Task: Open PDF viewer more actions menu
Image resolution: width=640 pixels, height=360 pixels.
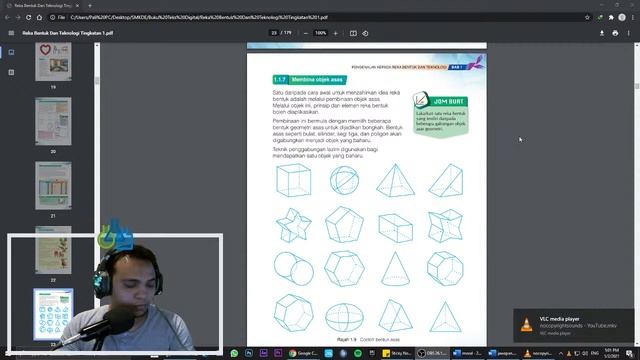Action: (x=629, y=33)
